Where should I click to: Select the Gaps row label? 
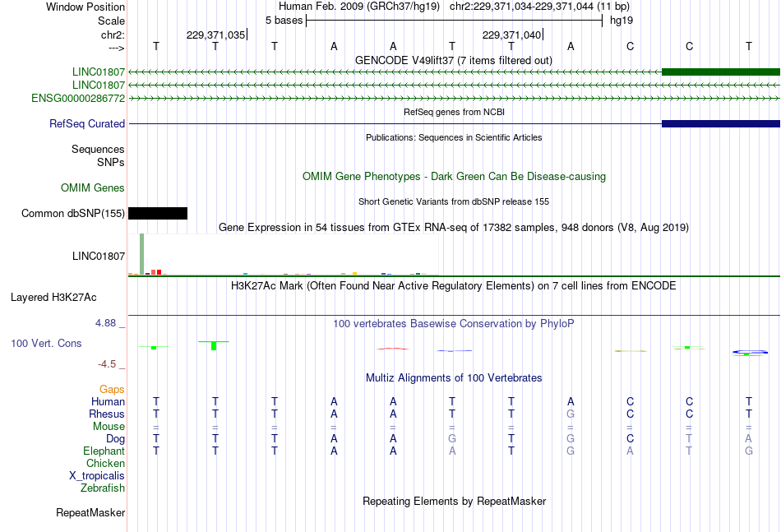112,389
